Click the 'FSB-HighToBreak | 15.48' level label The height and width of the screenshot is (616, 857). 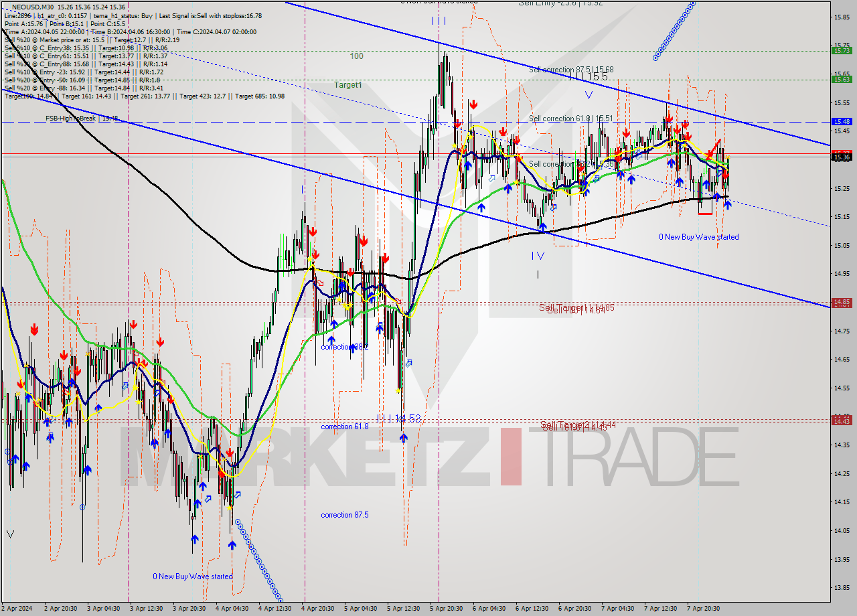[82, 119]
